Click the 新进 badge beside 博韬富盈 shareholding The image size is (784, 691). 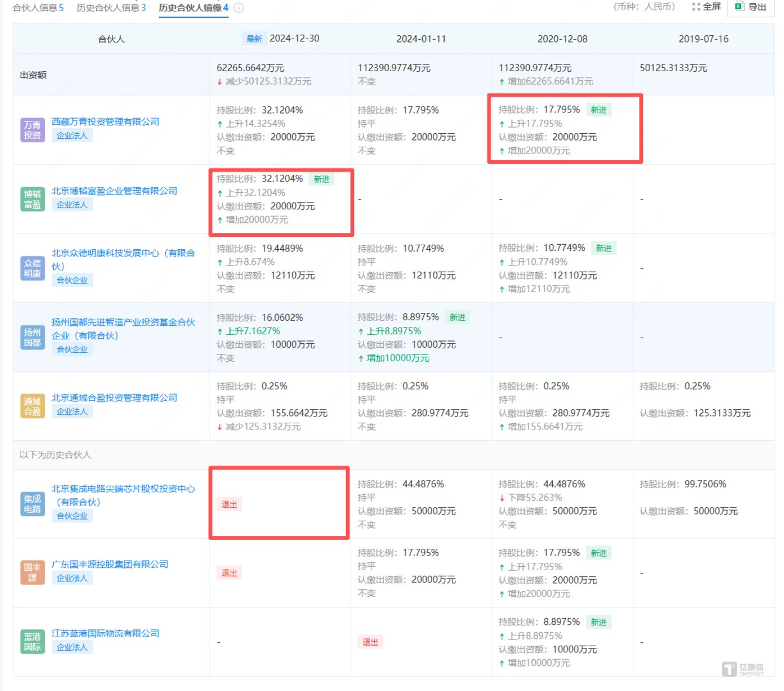pyautogui.click(x=321, y=179)
